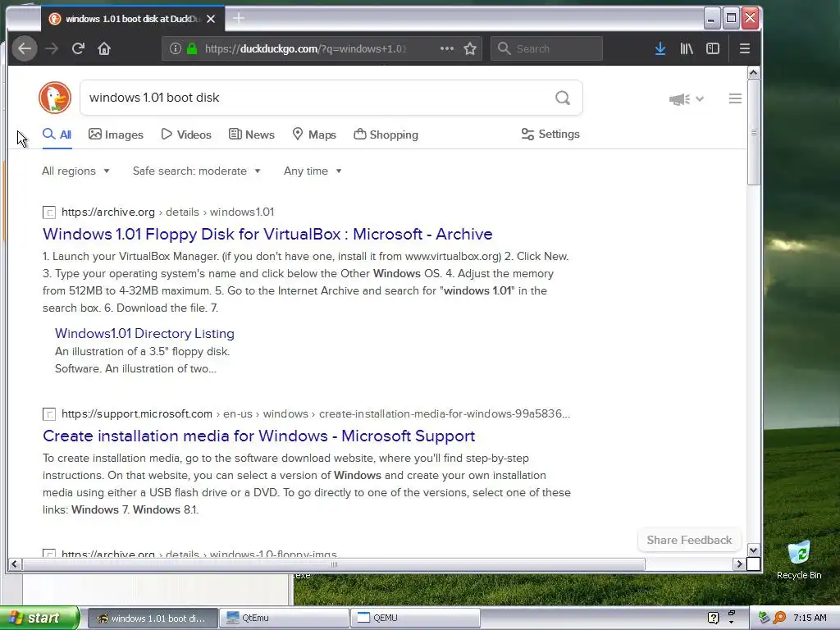The width and height of the screenshot is (840, 630).
Task: Switch to QtEmu taskbar window
Action: pos(285,618)
